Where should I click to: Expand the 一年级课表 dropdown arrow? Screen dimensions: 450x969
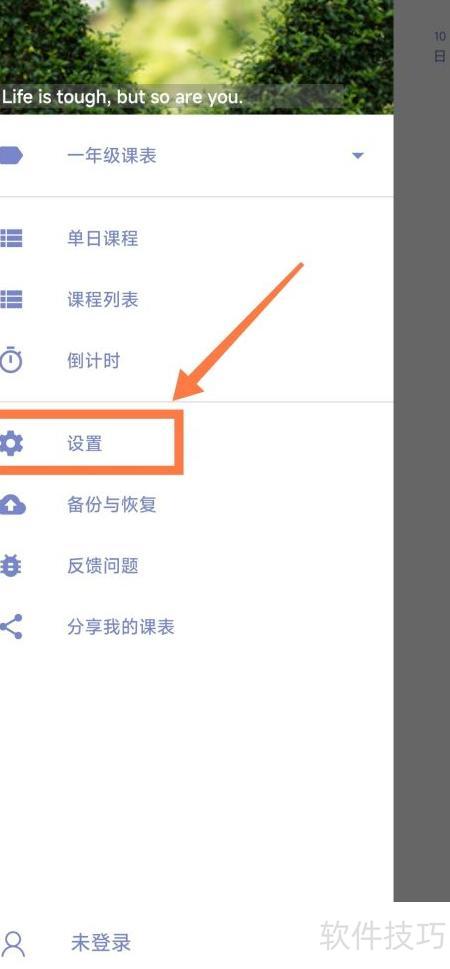(x=357, y=156)
